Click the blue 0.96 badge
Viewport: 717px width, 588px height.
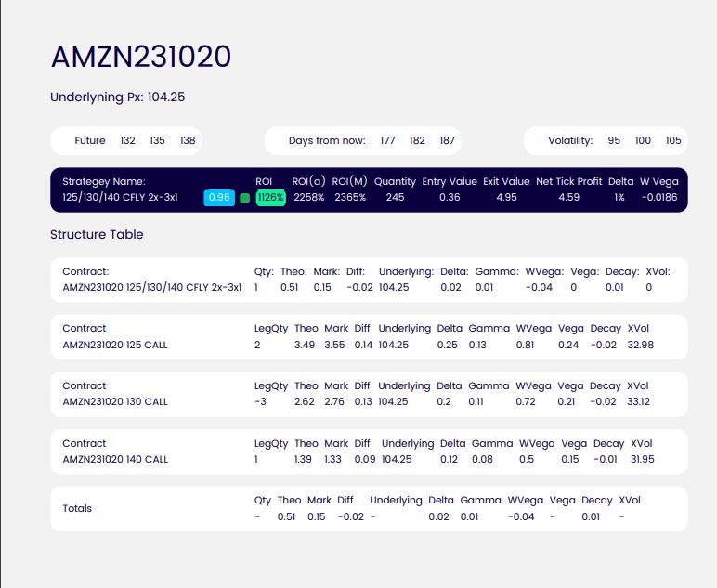tap(219, 198)
